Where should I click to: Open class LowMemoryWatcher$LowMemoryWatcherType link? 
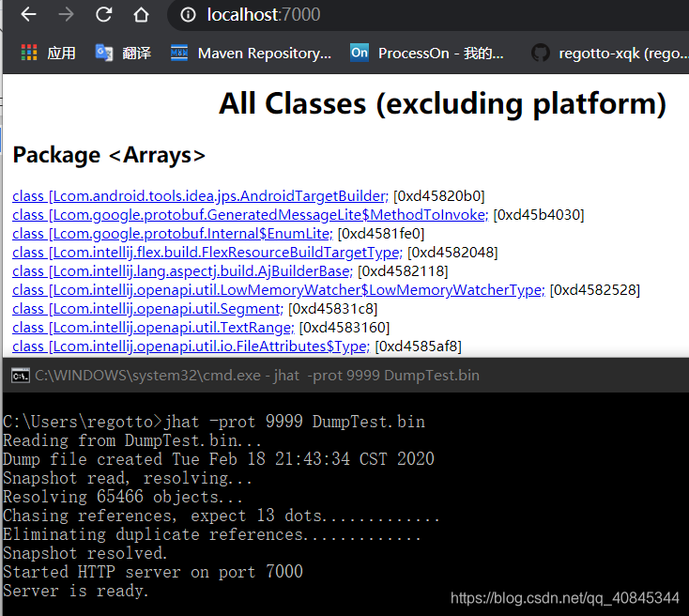279,290
